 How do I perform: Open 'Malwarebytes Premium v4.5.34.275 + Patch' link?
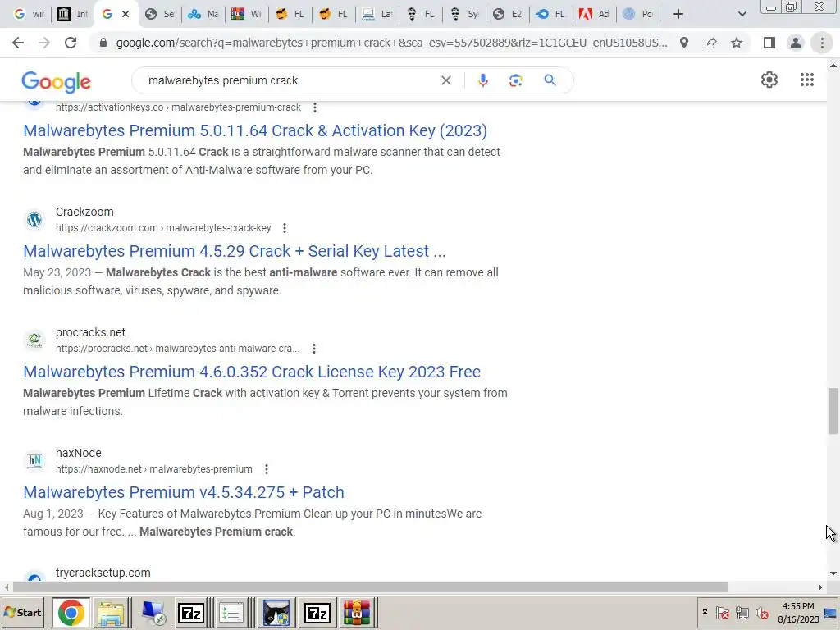[x=184, y=492]
